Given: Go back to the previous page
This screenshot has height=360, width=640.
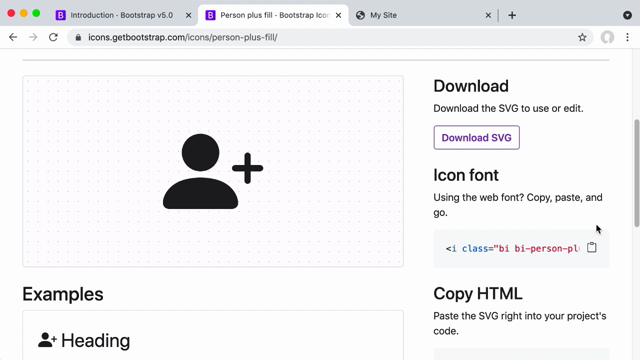Looking at the screenshot, I should (13, 37).
